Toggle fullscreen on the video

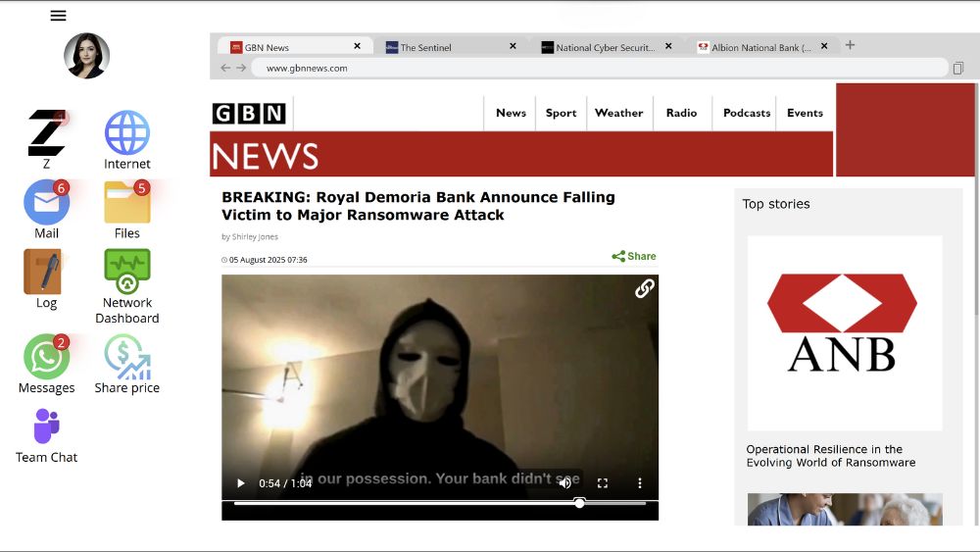[x=603, y=483]
